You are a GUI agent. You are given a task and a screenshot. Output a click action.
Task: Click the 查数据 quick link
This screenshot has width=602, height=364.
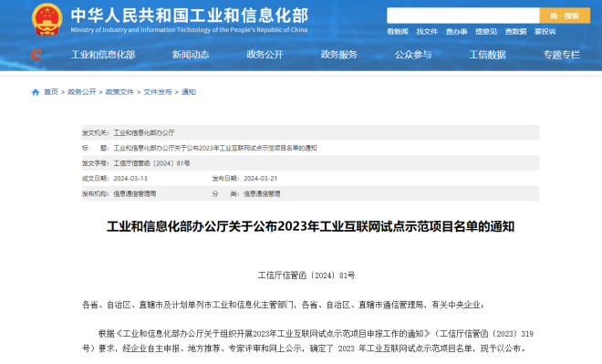click(515, 32)
